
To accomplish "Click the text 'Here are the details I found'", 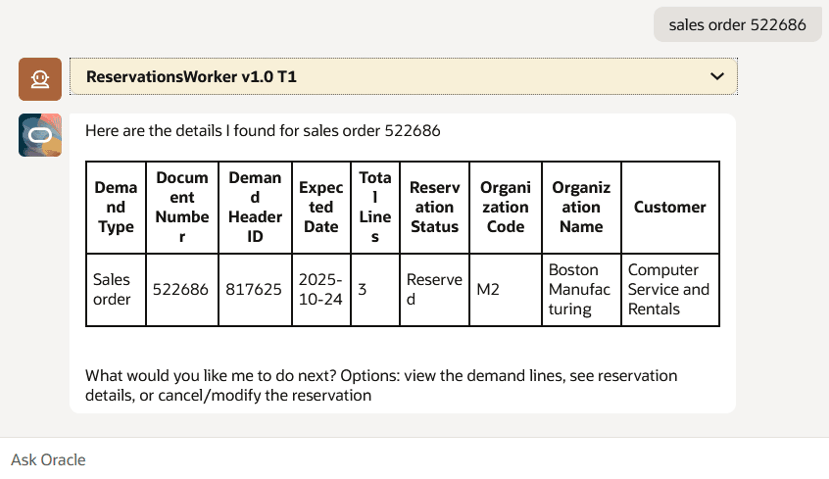I will 181,131.
